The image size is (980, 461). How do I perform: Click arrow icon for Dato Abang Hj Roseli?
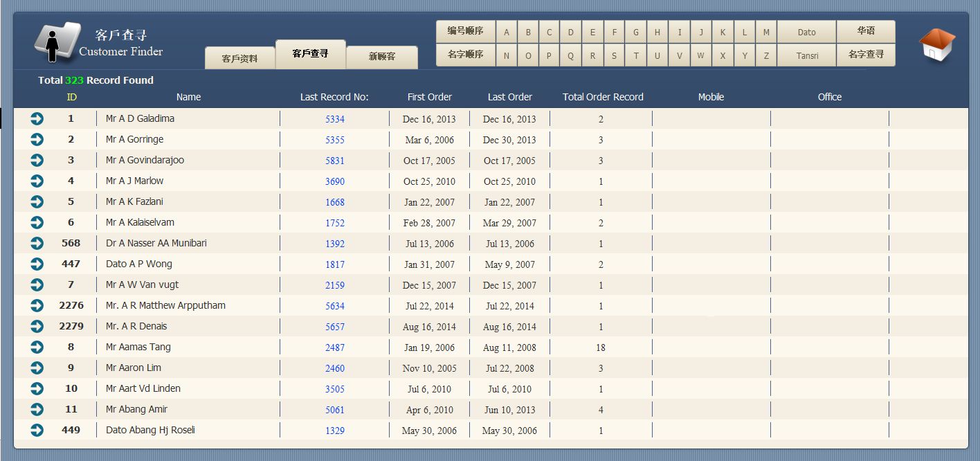(37, 431)
